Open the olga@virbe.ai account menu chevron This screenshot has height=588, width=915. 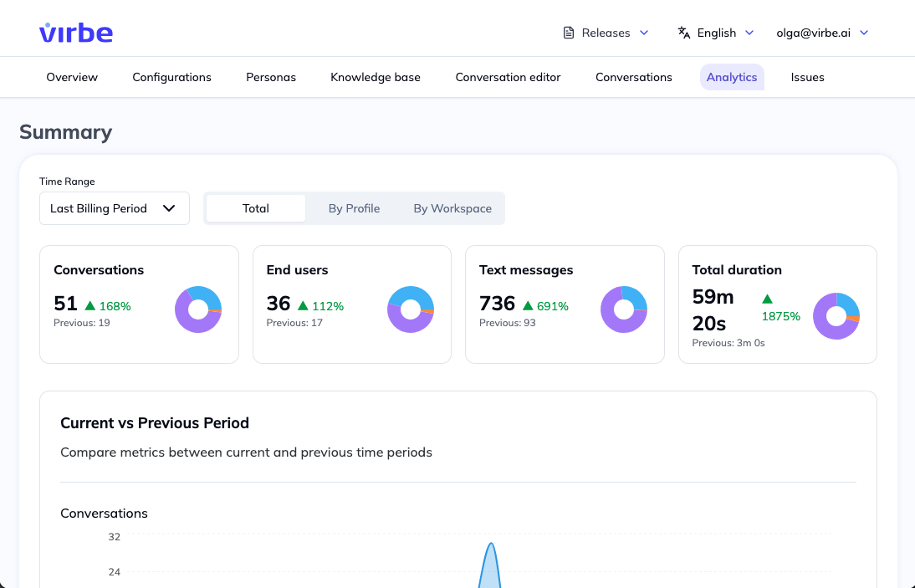pyautogui.click(x=864, y=33)
